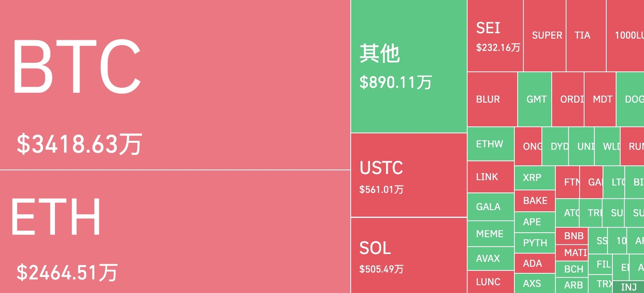Click the ETHW tile
Screen dimensions: 644x293
(x=491, y=144)
